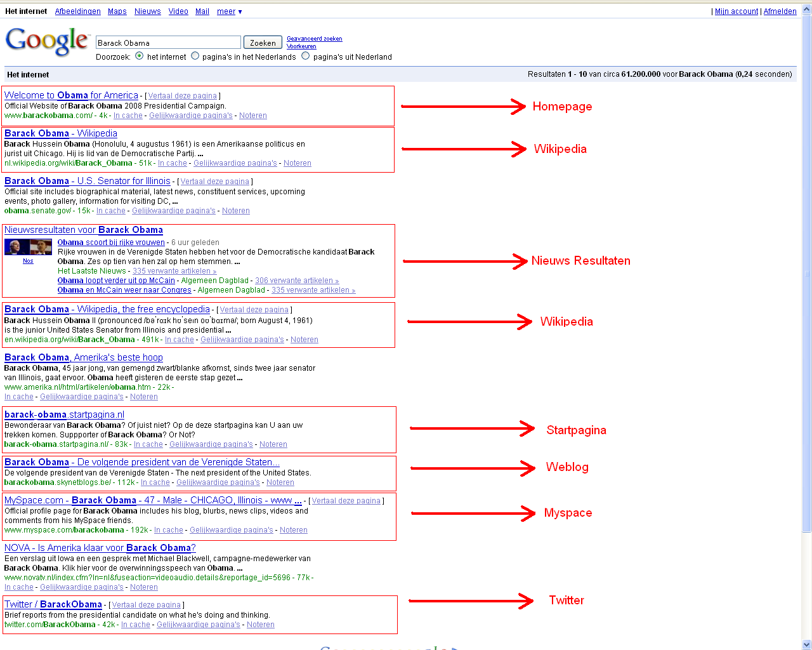
Task: Select the 'het internet' radio option
Action: click(139, 56)
